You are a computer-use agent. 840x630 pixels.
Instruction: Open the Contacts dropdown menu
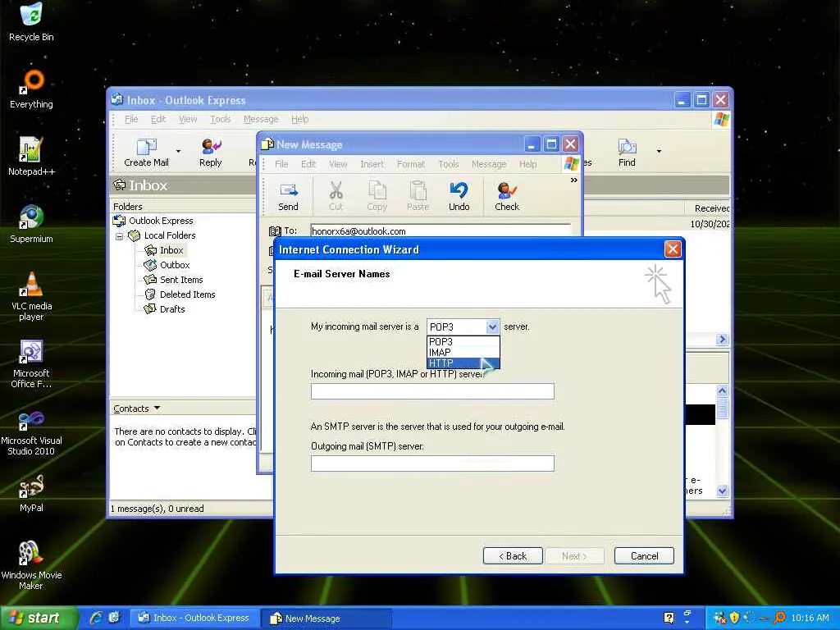[x=137, y=409]
